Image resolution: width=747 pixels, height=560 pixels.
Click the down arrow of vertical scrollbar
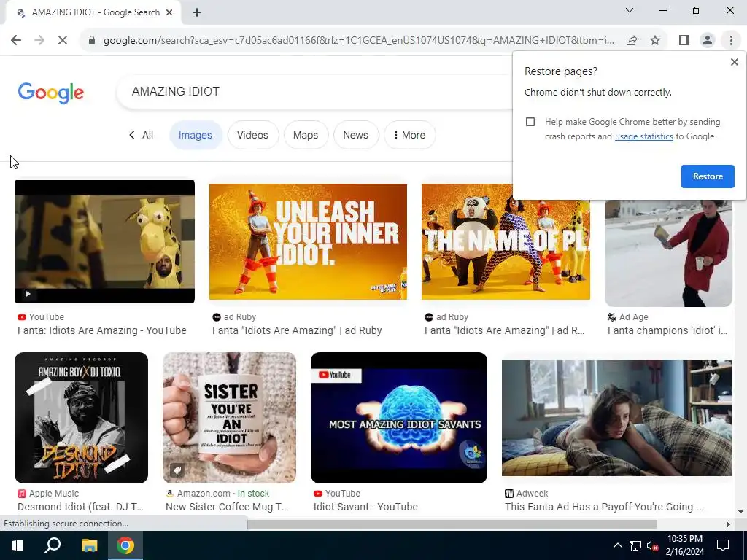click(x=740, y=512)
